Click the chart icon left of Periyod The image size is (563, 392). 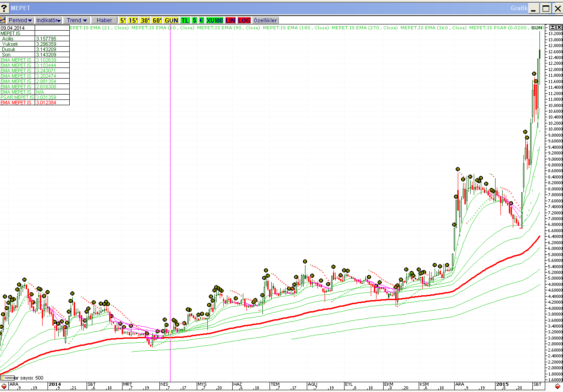[x=3, y=20]
